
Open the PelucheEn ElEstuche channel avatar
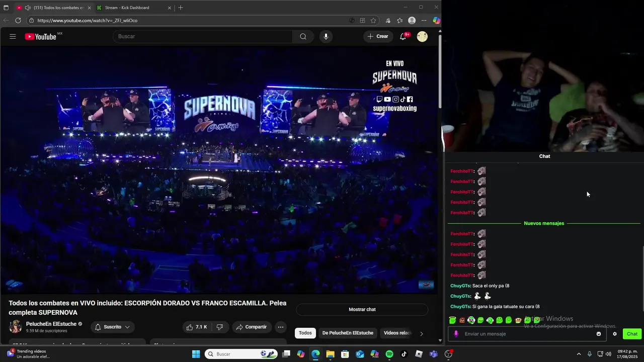[16, 326]
